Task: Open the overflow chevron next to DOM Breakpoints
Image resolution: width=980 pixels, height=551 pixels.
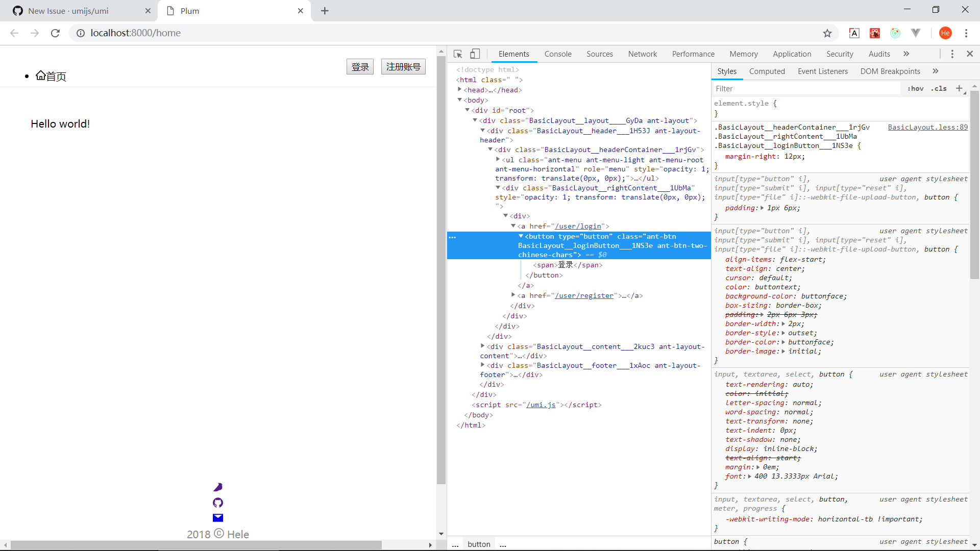Action: coord(936,71)
